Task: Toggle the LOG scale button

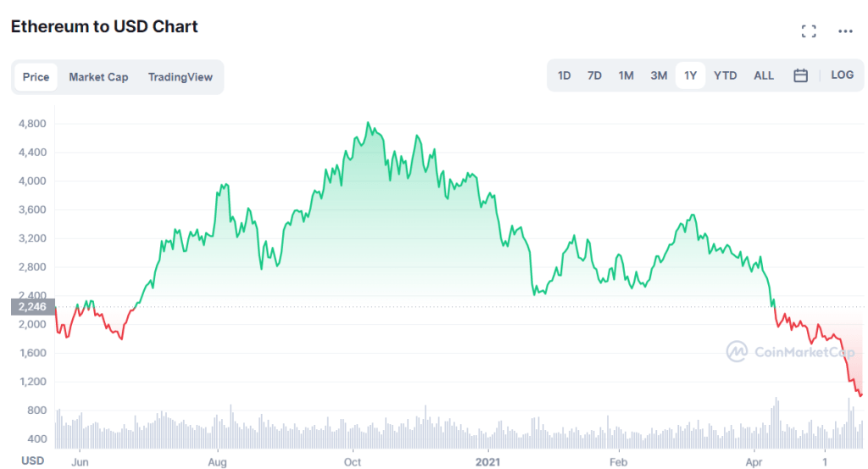Action: point(842,75)
